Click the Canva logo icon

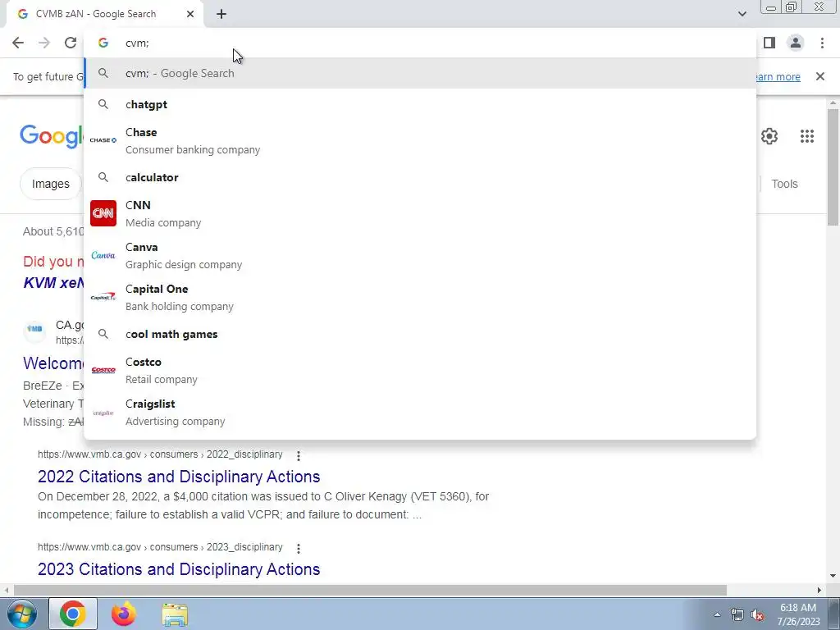pyautogui.click(x=103, y=255)
